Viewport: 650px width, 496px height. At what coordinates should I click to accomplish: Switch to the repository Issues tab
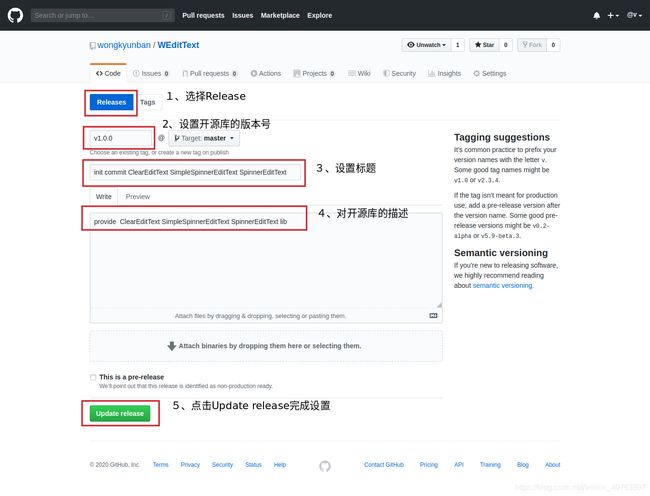pos(151,73)
